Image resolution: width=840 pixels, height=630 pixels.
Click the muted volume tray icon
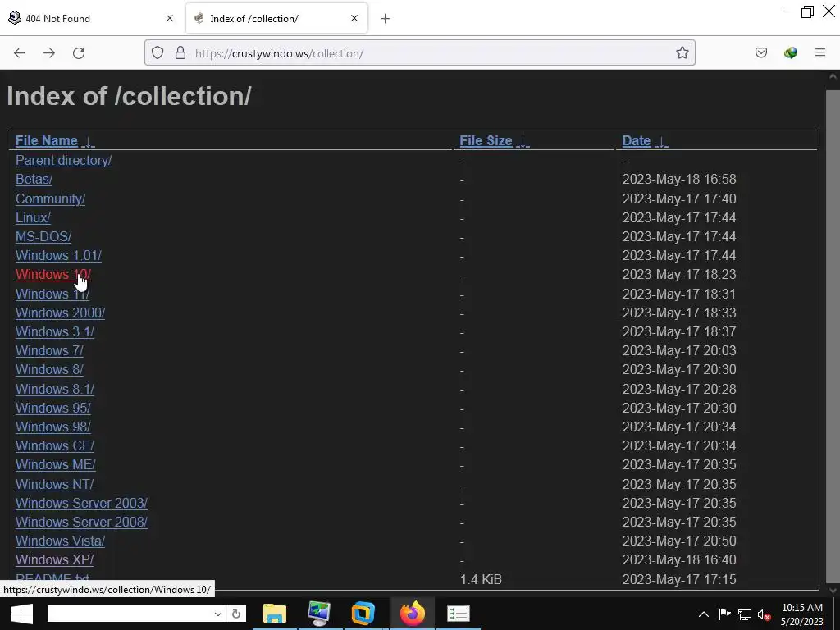pos(765,615)
